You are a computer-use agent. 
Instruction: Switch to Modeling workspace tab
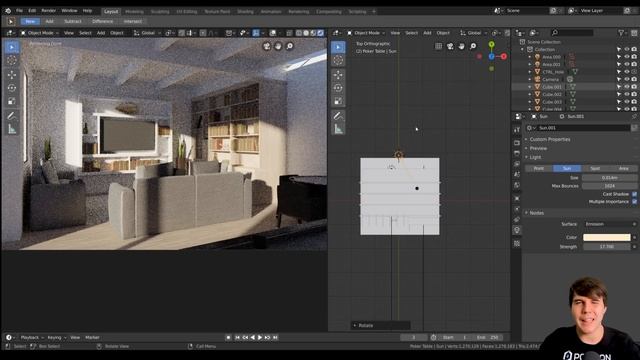[134, 12]
